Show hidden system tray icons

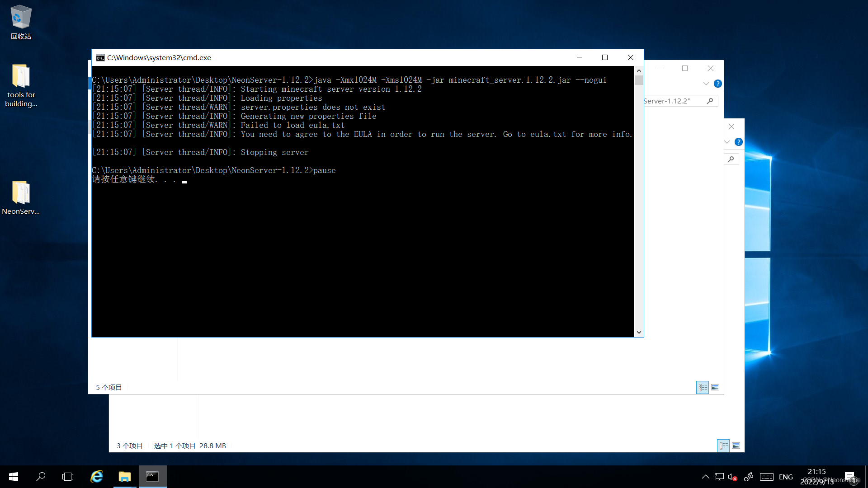coord(705,477)
